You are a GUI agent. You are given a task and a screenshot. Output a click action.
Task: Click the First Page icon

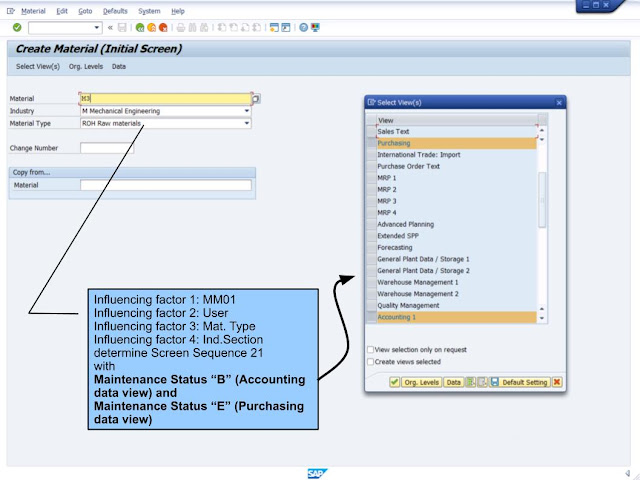222,27
